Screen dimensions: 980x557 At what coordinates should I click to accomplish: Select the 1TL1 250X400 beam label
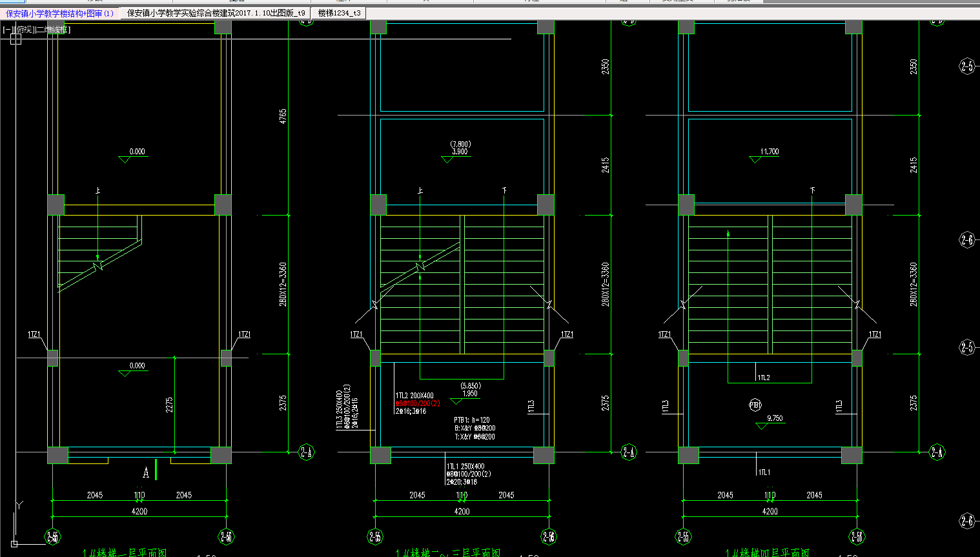465,466
